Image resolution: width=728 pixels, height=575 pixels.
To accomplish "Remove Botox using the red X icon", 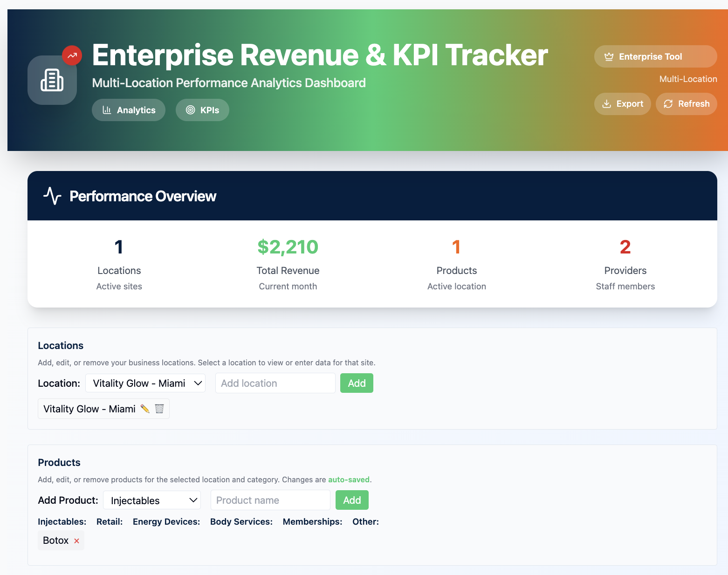I will click(x=76, y=541).
